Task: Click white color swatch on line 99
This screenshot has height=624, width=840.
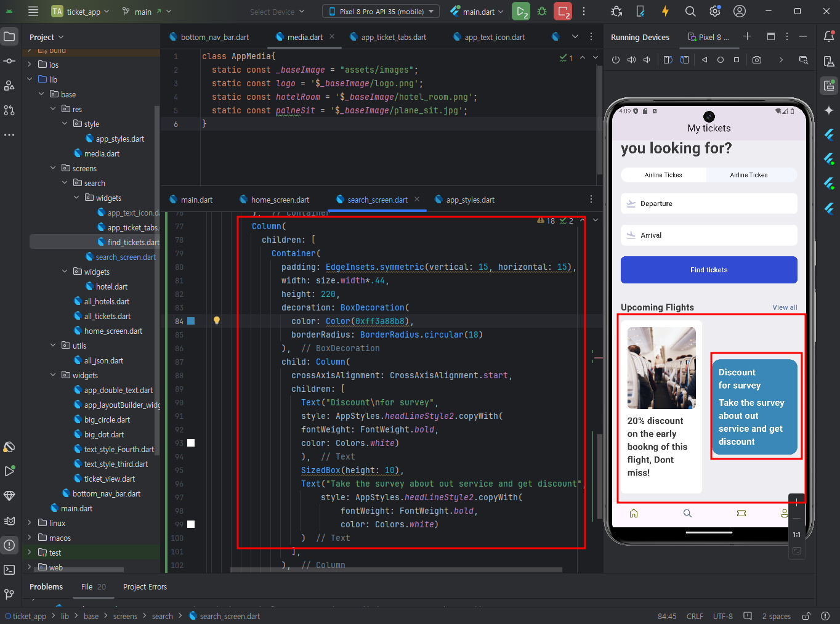Action: (x=191, y=524)
